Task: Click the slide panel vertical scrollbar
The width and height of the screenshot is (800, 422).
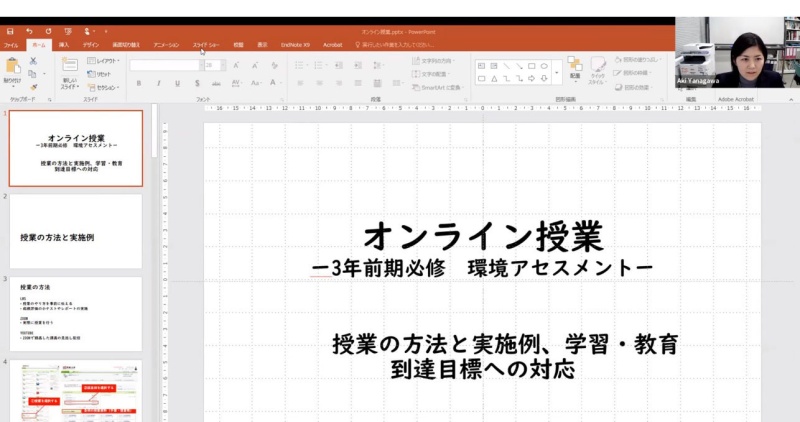Action: coord(155,132)
